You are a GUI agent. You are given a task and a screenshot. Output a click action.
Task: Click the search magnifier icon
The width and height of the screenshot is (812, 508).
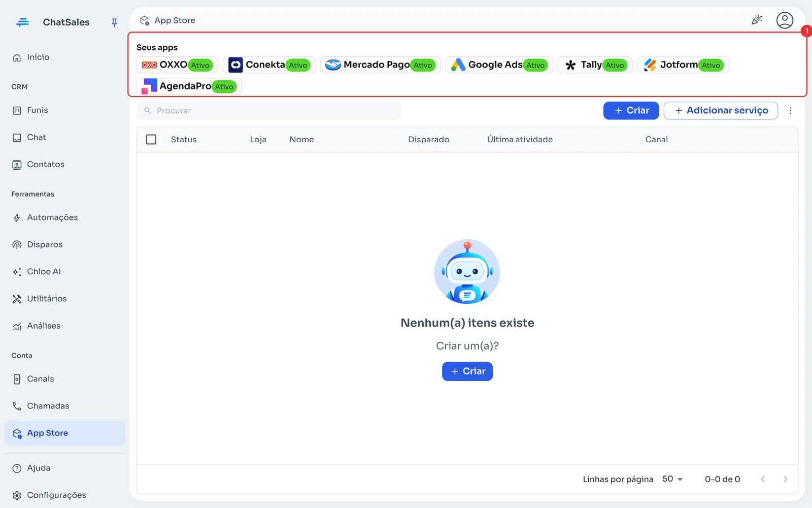148,111
